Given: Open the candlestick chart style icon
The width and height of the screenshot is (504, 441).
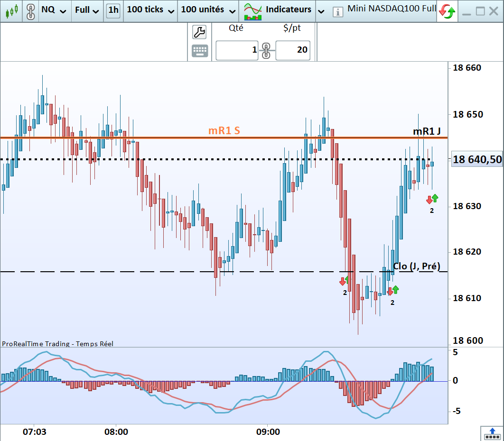Looking at the screenshot, I should 11,11.
